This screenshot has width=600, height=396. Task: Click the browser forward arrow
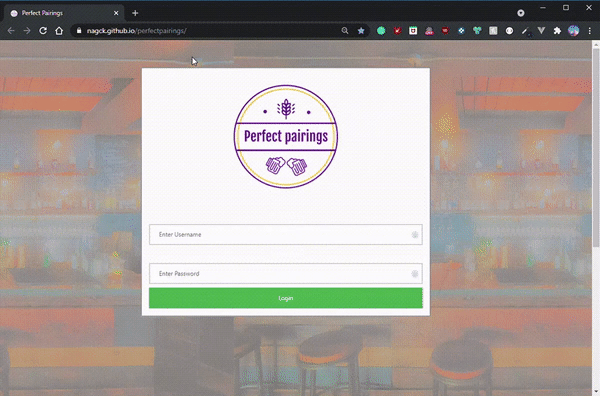(x=27, y=31)
